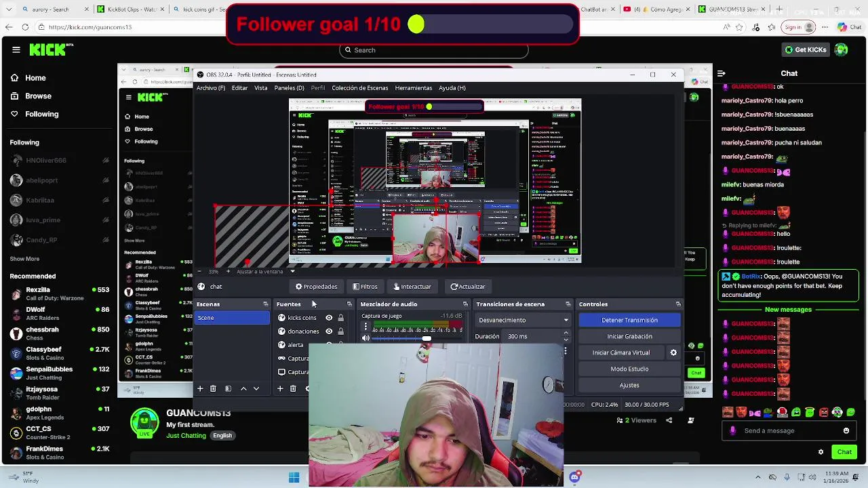This screenshot has width=868, height=488.
Task: Click the Kick logo
Action: tap(51, 49)
